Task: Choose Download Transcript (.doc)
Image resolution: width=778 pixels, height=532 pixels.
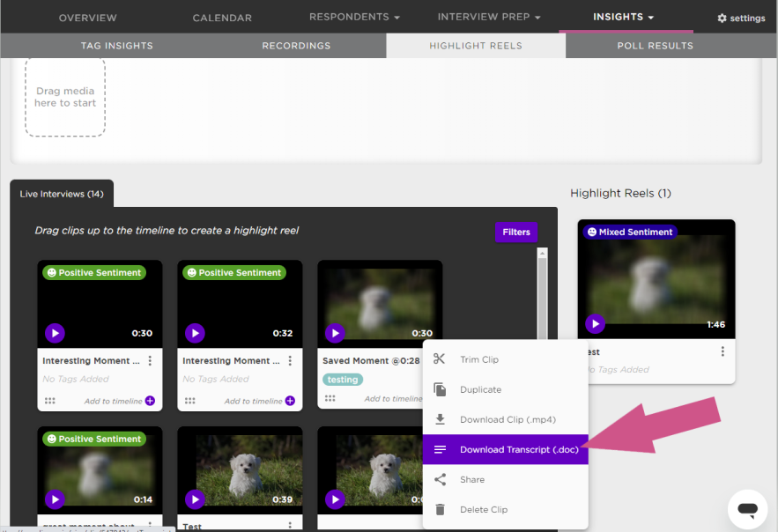Action: [x=505, y=449]
